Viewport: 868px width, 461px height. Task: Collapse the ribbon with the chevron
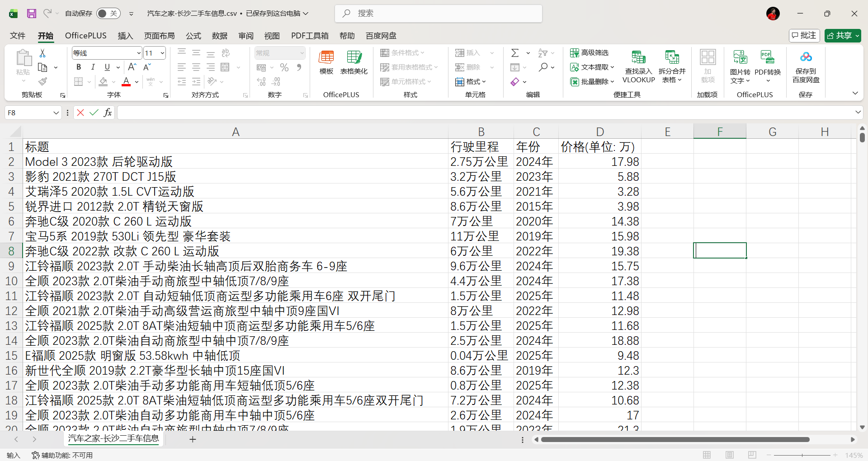click(855, 93)
